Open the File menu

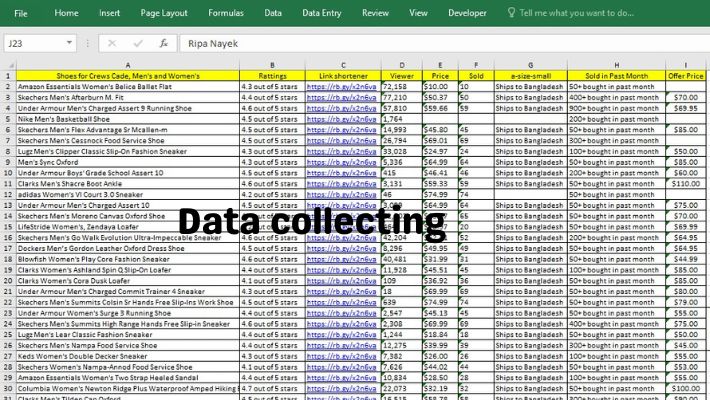(21, 13)
